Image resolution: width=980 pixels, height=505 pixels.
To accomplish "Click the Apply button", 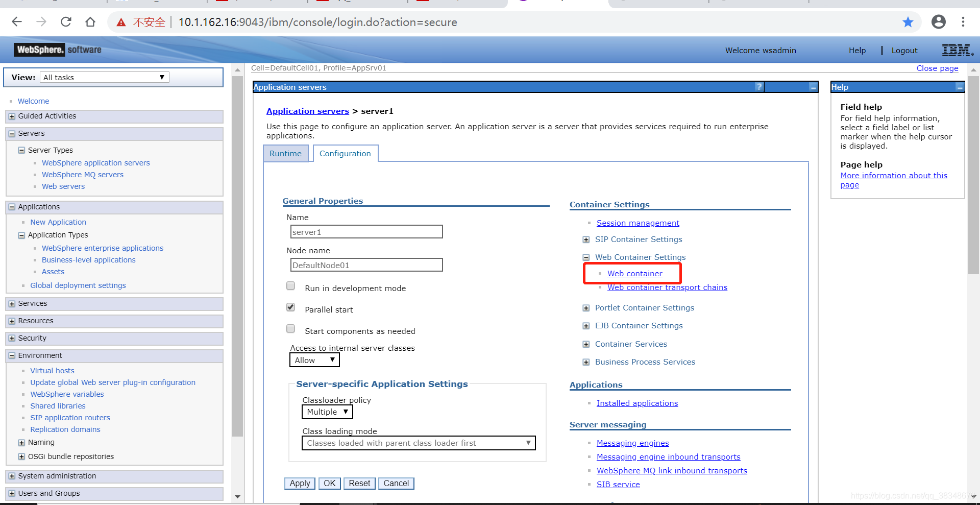I will tap(300, 483).
